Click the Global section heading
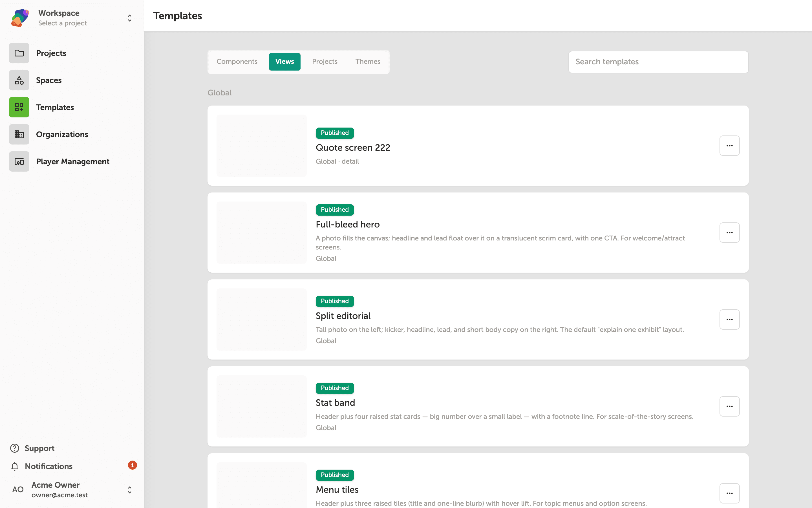812x508 pixels. tap(219, 93)
